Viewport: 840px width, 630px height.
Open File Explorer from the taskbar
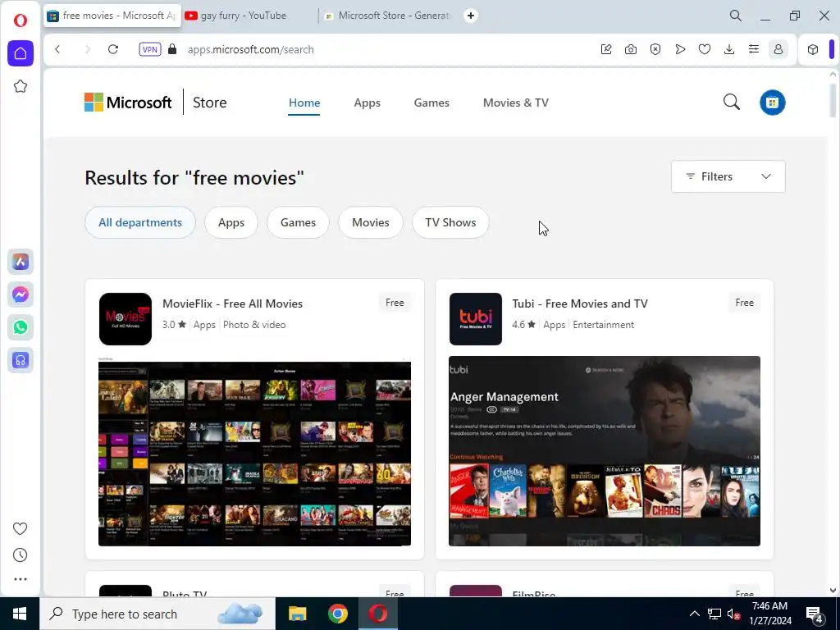coord(297,614)
